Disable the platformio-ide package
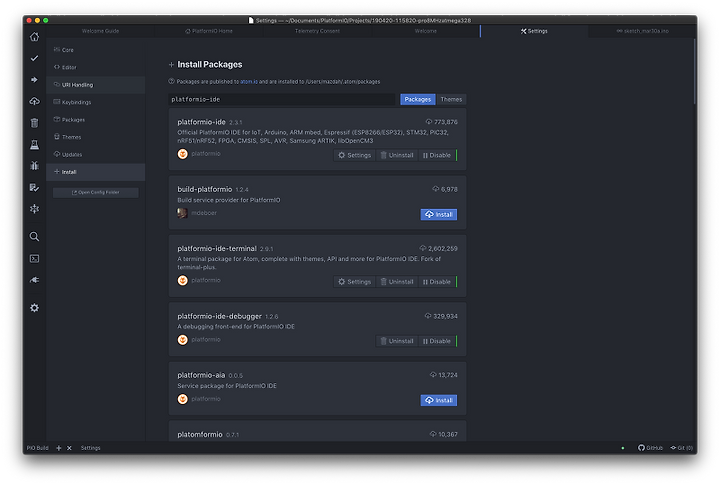The image size is (720, 485). [x=437, y=156]
